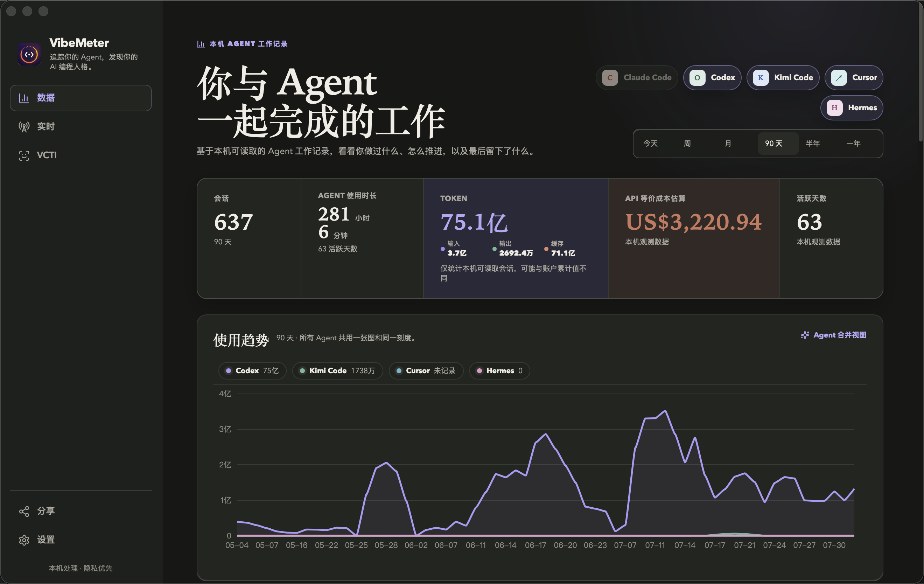The height and width of the screenshot is (584, 924).
Task: Click the Hermes 'H' avatar icon
Action: 835,108
